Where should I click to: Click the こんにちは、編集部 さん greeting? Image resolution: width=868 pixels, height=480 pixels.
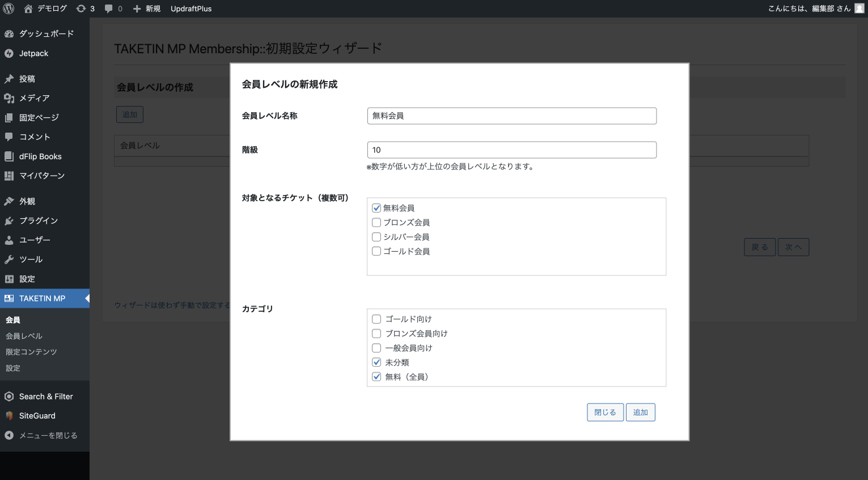coord(809,9)
